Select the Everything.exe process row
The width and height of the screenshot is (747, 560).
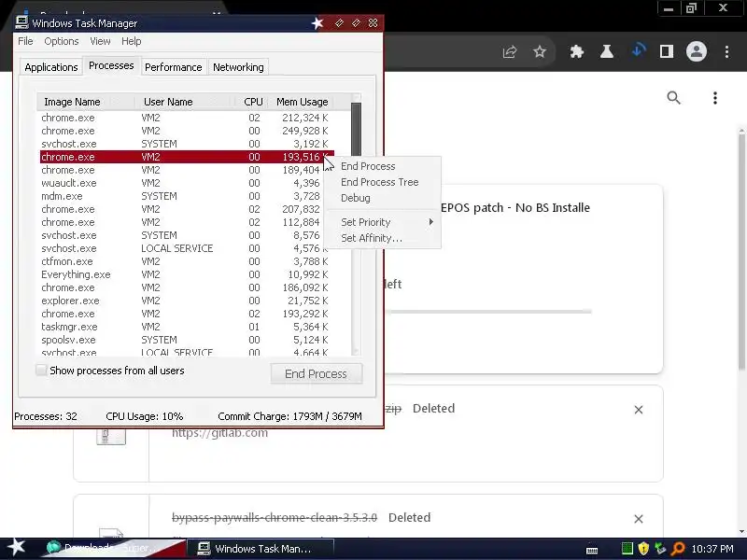point(187,274)
